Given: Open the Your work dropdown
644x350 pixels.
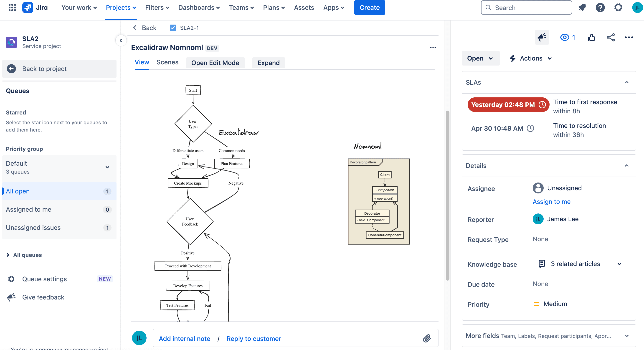Looking at the screenshot, I should (79, 8).
